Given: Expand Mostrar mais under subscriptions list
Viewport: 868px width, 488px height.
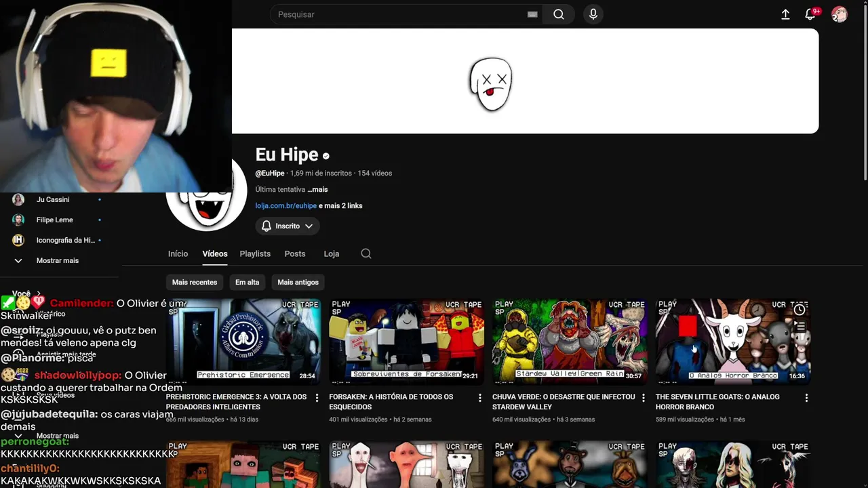Looking at the screenshot, I should coord(58,260).
